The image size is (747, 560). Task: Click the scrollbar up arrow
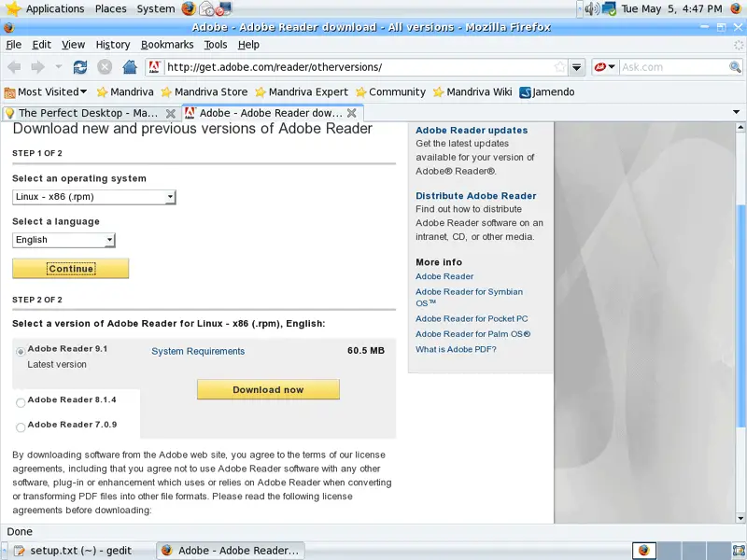(740, 127)
